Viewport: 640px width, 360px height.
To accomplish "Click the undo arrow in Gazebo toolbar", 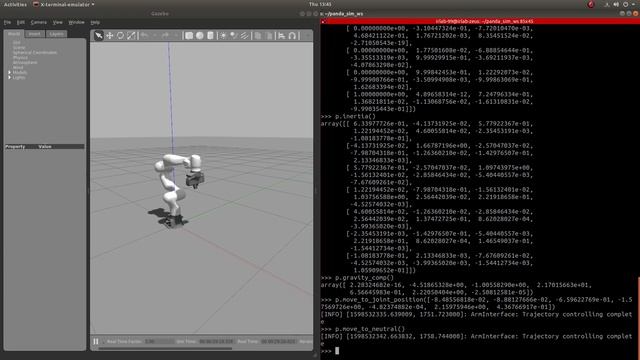I will pos(144,36).
